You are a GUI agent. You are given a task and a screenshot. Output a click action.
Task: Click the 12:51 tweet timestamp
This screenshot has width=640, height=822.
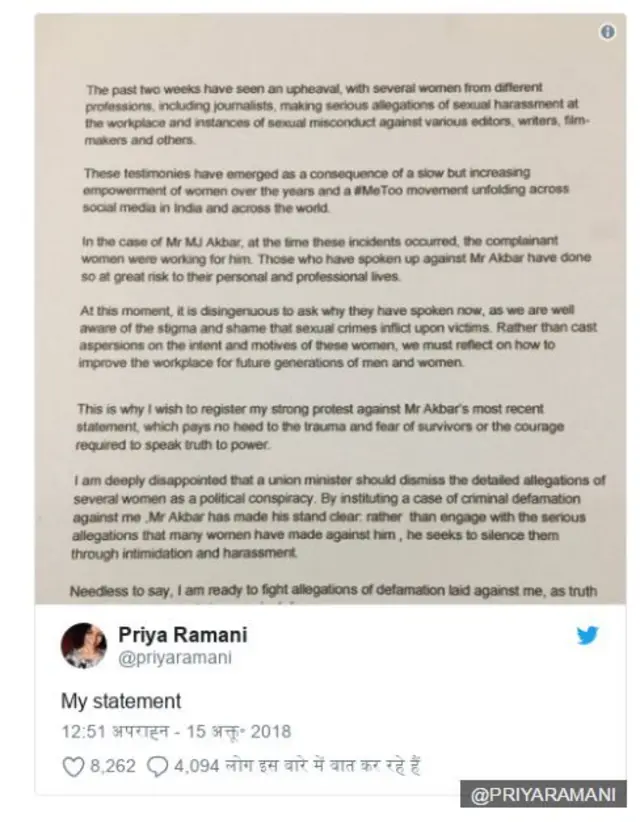click(x=176, y=731)
